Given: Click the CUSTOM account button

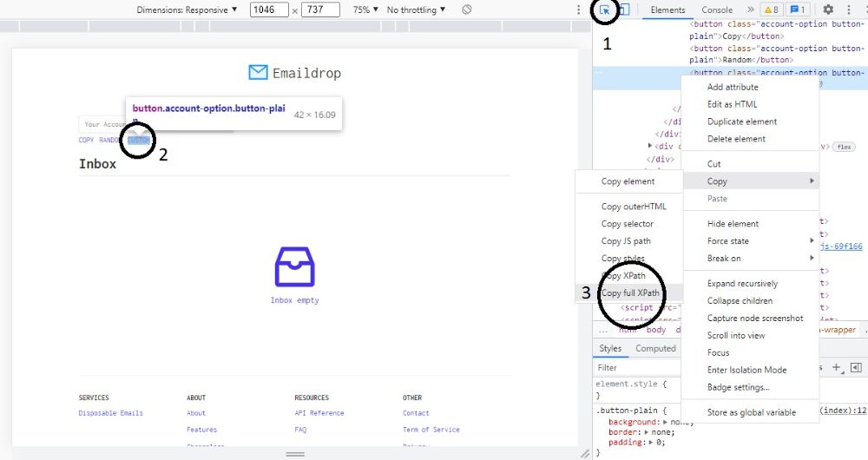Looking at the screenshot, I should tap(138, 140).
